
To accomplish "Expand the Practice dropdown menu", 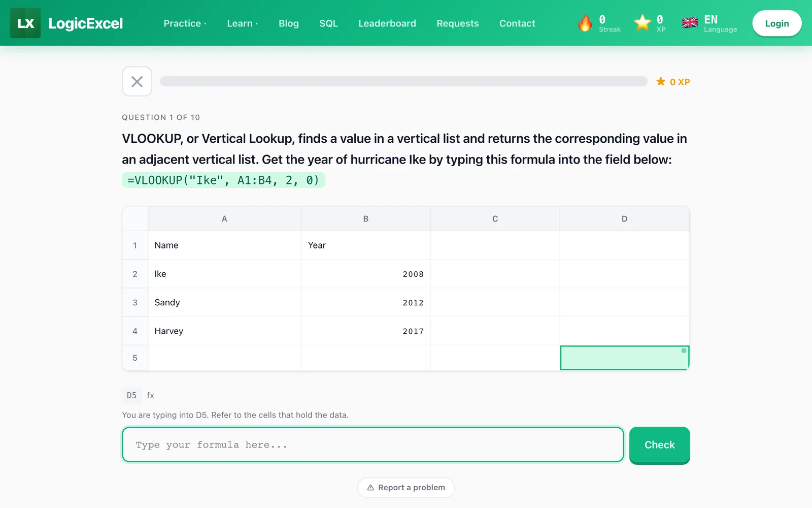I will 185,23.
